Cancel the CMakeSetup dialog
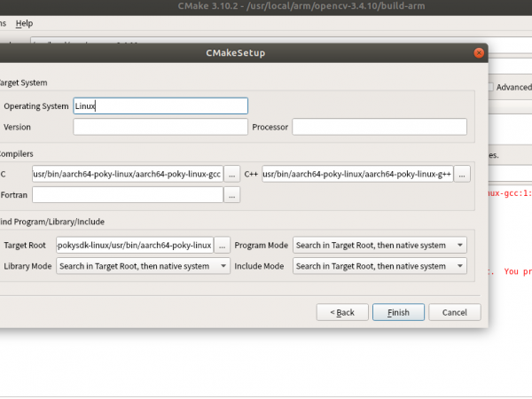Viewport: 532px width, 399px height. [x=454, y=312]
